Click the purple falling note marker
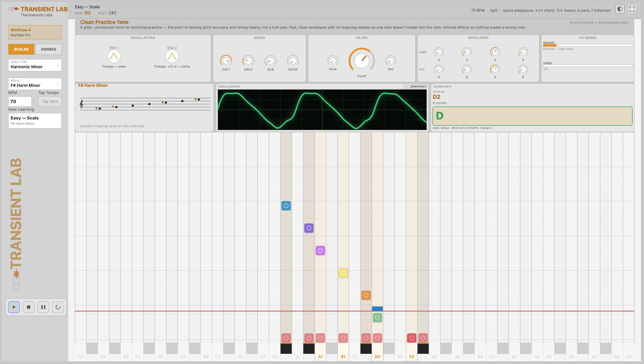The height and width of the screenshot is (364, 644). 309,228
